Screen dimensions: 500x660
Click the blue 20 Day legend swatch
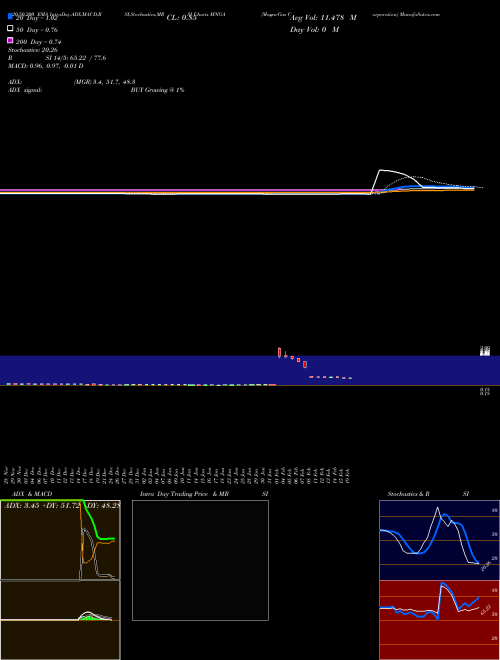(10, 16)
